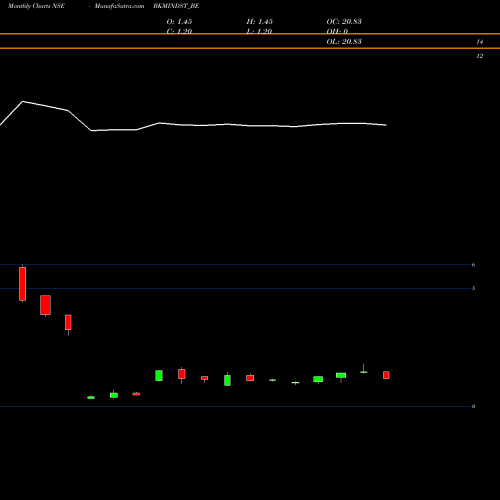500x500 pixels.
Task: Click the open value 'O: 1.45'
Action: coord(179,22)
